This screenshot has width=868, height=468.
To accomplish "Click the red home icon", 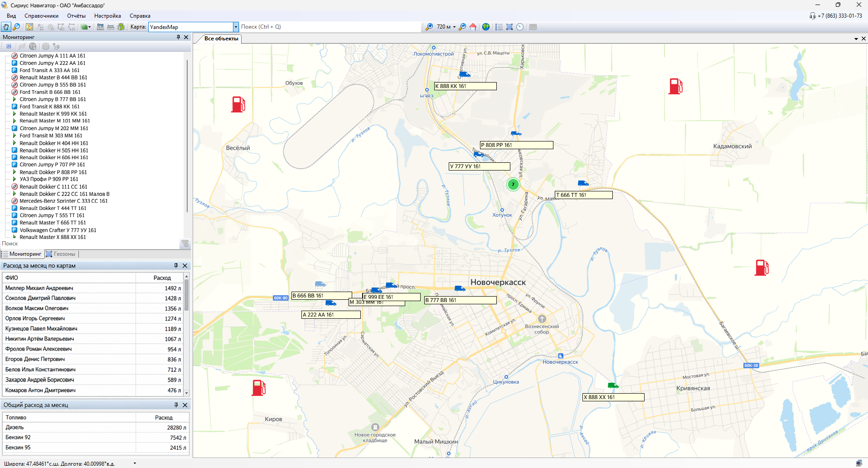I will point(473,27).
